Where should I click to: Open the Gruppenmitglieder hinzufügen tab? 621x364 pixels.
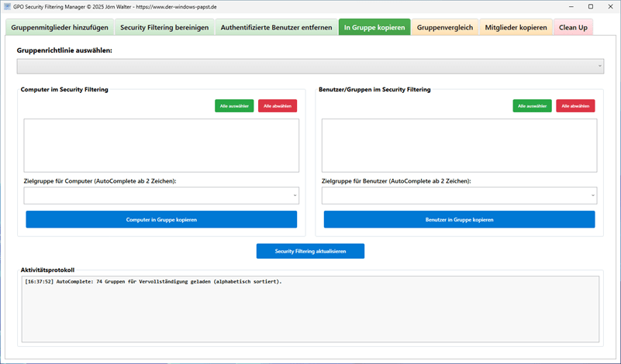(x=60, y=27)
